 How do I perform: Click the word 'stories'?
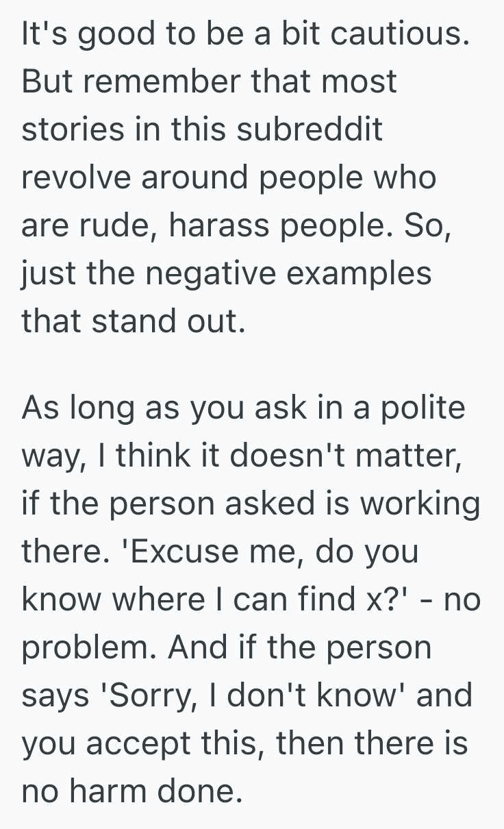coord(74,130)
